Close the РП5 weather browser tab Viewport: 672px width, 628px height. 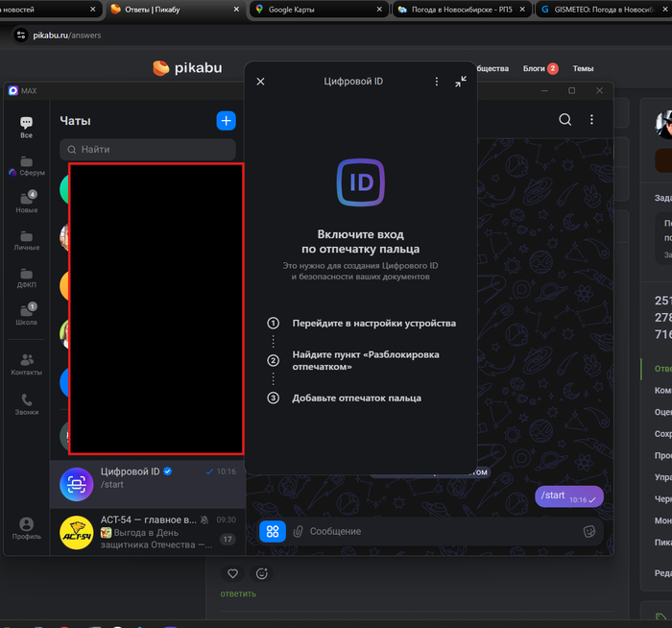pos(522,9)
